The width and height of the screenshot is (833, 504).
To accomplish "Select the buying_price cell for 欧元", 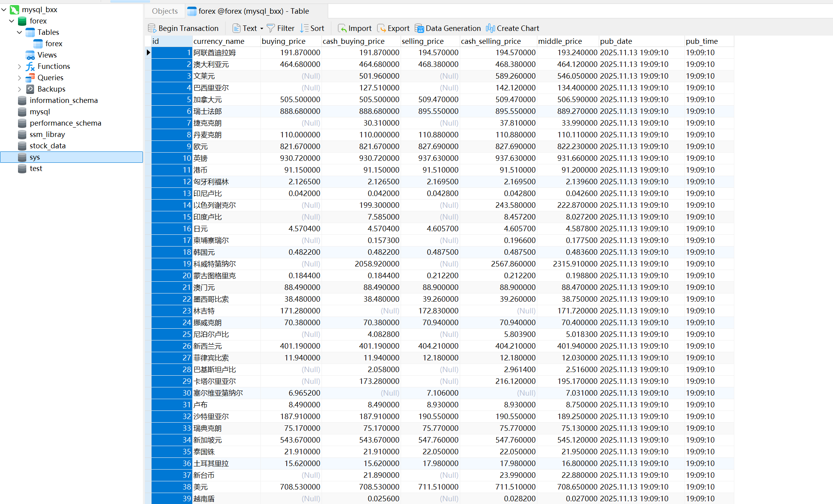I will (300, 146).
